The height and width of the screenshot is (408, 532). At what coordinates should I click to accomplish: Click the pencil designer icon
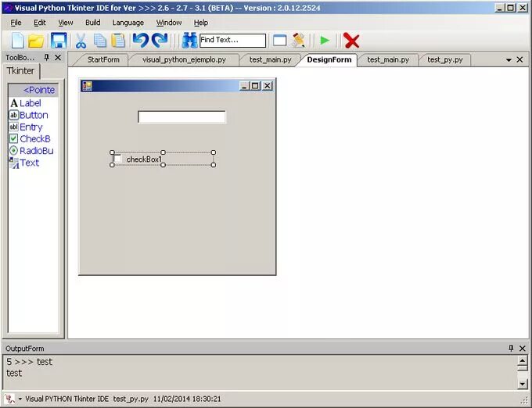tap(298, 41)
